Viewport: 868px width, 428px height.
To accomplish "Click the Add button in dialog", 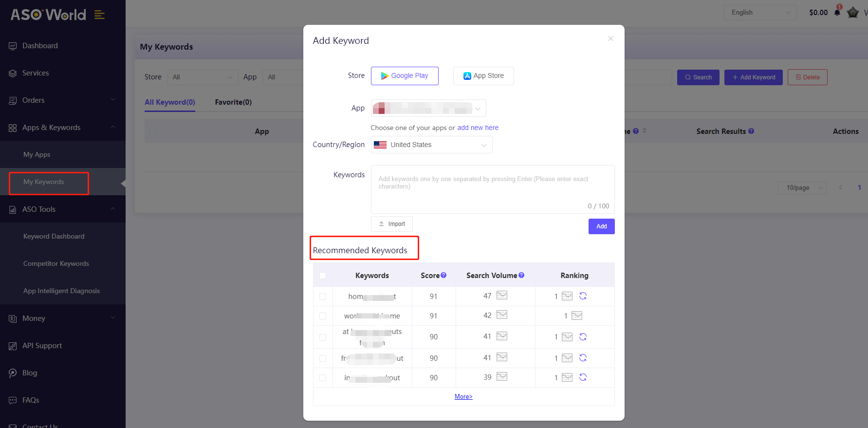I will 602,226.
